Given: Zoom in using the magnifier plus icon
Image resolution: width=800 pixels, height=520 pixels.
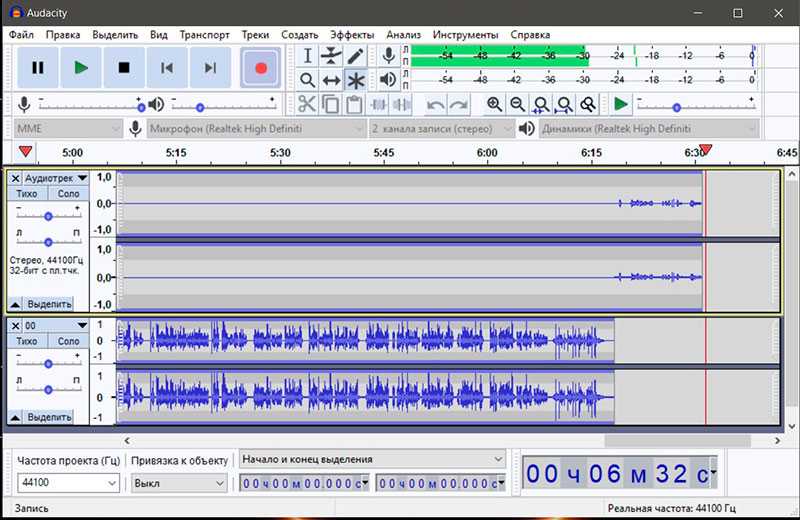Looking at the screenshot, I should pyautogui.click(x=494, y=104).
